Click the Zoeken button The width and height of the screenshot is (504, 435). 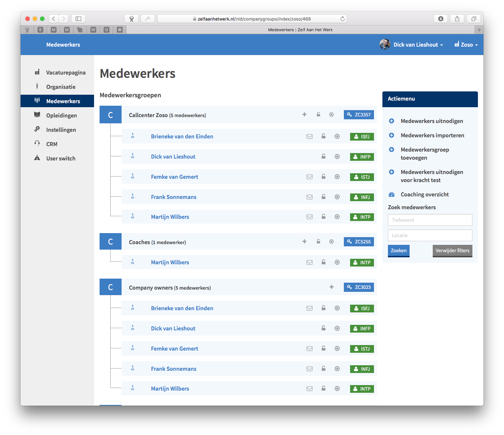point(399,251)
